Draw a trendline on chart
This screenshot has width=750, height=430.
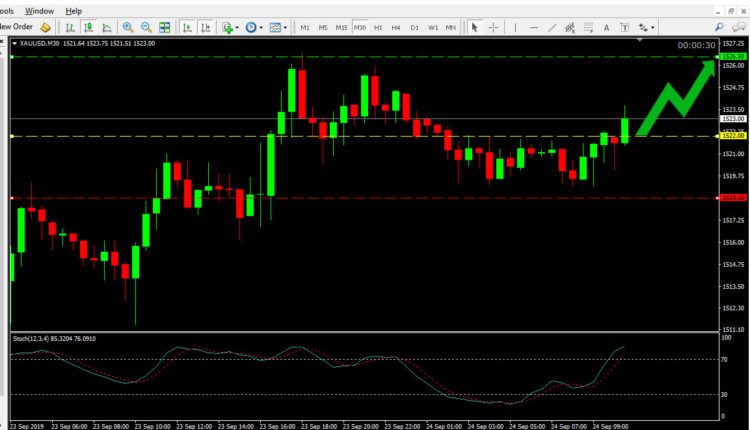552,28
